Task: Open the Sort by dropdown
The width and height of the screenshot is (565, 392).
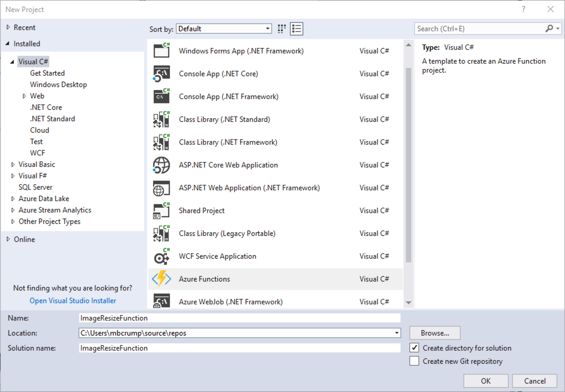Action: [x=224, y=29]
